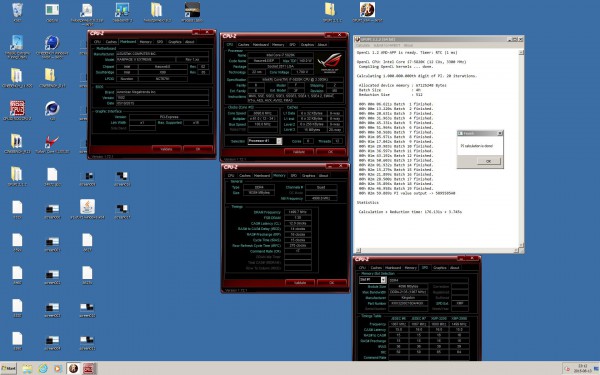600x375 pixels.
Task: Click the Internet Explorer taskbar icon
Action: click(x=43, y=368)
